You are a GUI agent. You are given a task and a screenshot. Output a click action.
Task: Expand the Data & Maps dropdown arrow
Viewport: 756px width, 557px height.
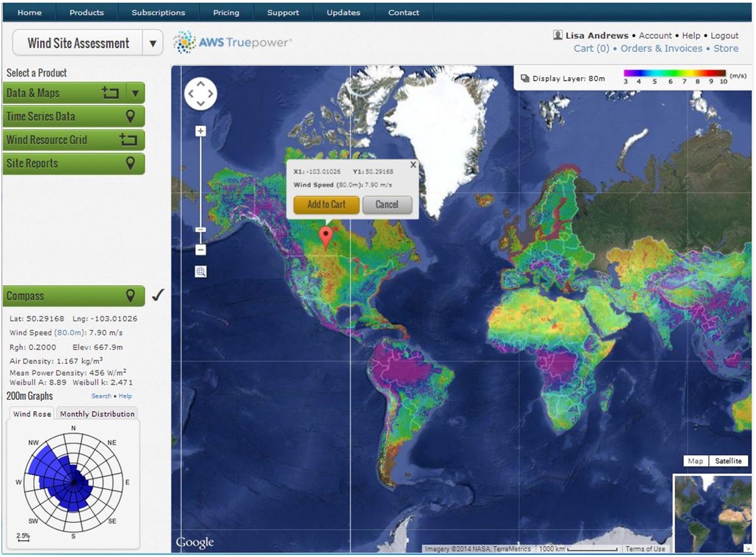pos(136,93)
